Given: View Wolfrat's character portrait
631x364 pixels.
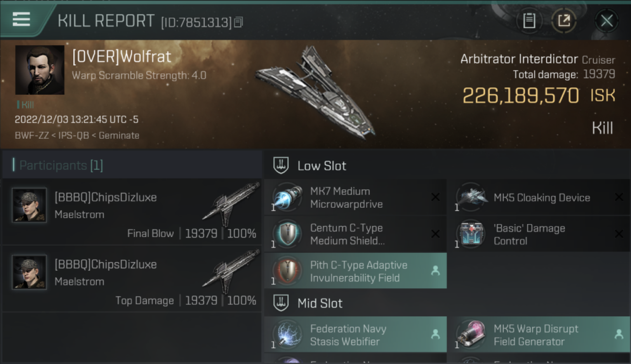Looking at the screenshot, I should click(x=40, y=70).
